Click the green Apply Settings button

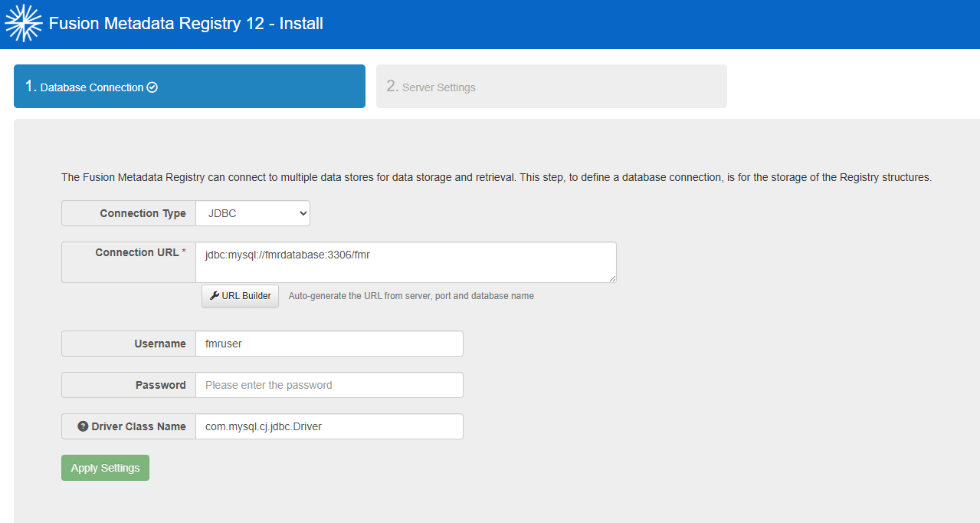(x=105, y=468)
